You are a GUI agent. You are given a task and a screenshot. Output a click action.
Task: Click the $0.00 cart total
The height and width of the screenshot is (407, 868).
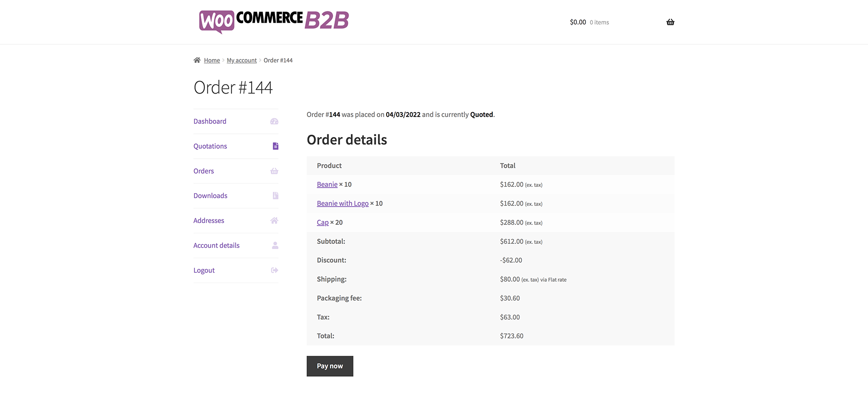pos(578,22)
